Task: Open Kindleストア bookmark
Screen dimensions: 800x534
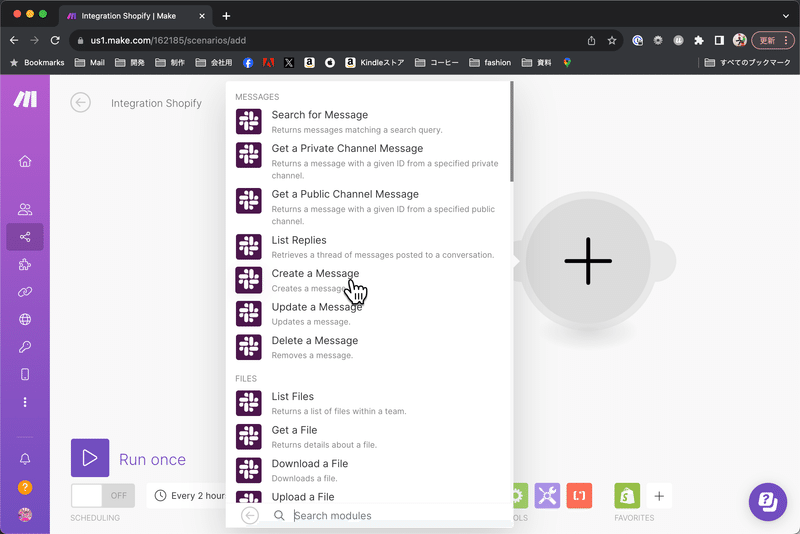Action: click(x=374, y=62)
